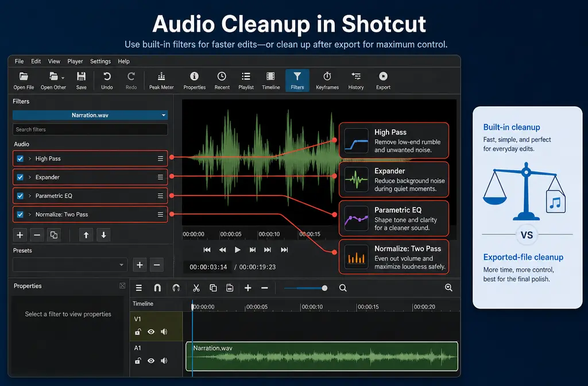This screenshot has height=386, width=588.
Task: Open the Keyframes panel
Action: coord(327,80)
